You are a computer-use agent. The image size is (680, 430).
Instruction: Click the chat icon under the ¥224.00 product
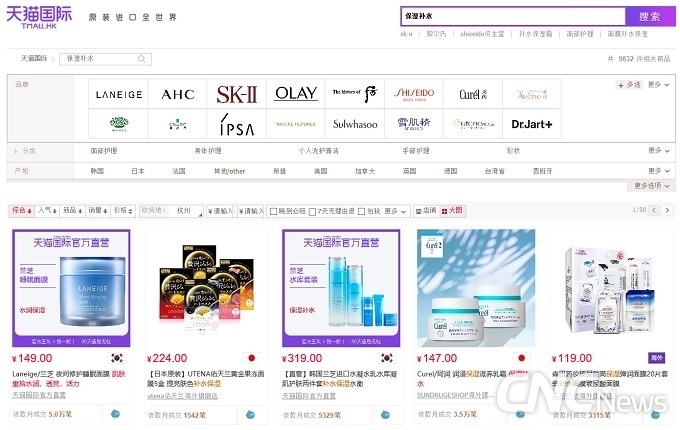tap(250, 414)
